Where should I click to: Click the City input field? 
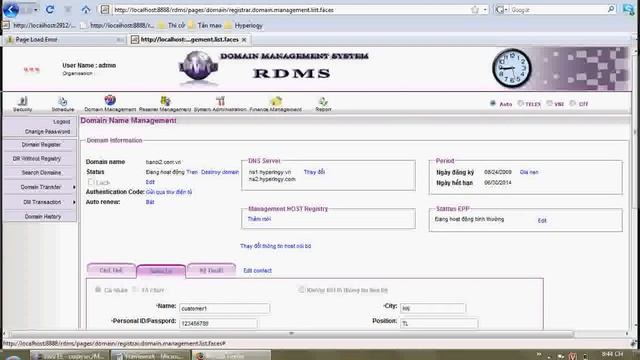pyautogui.click(x=433, y=308)
